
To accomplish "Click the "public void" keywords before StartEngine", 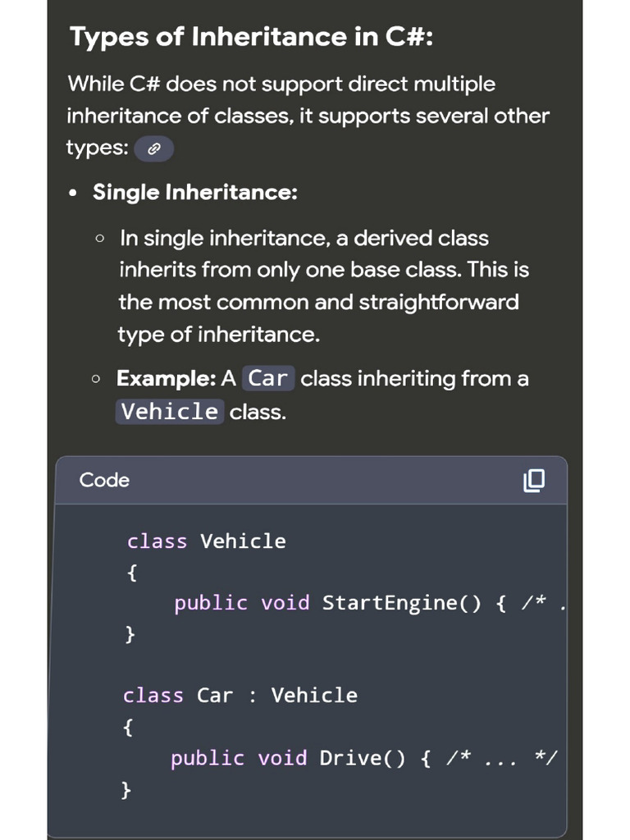I will coord(242,603).
